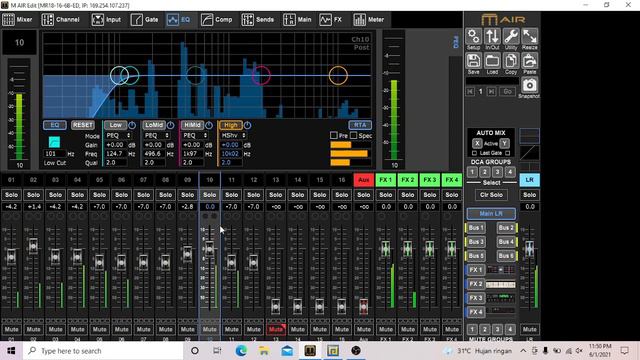The width and height of the screenshot is (640, 360).
Task: Click the channel 05 fader handle
Action: coord(100,262)
